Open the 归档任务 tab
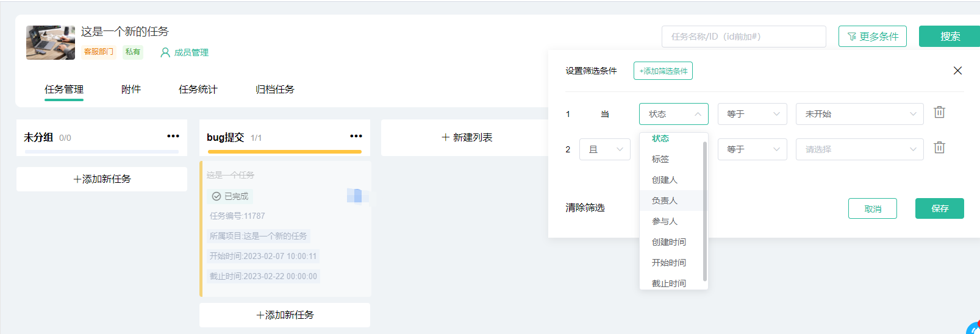The width and height of the screenshot is (980, 334). point(274,90)
